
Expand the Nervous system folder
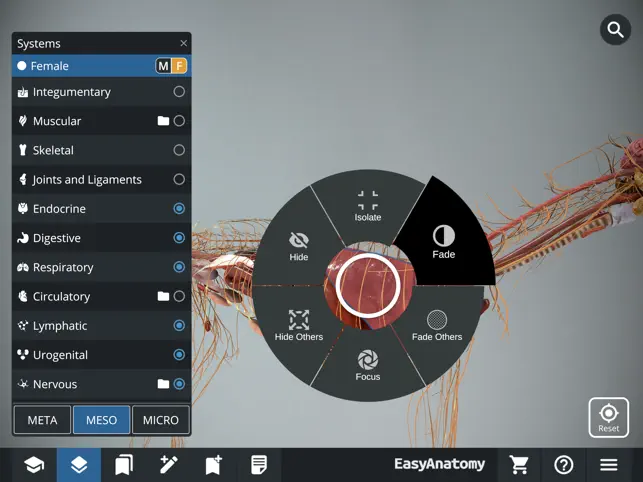(163, 384)
